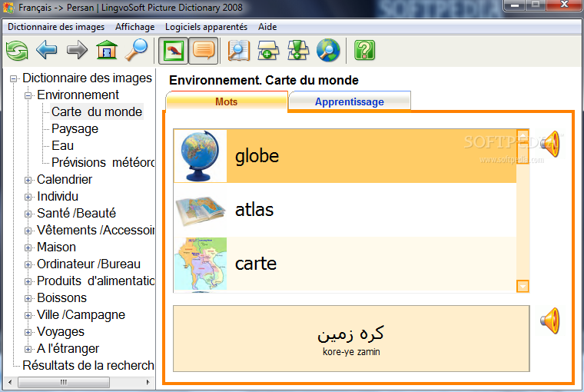
Task: Select the Environnement category label
Action: tap(78, 95)
